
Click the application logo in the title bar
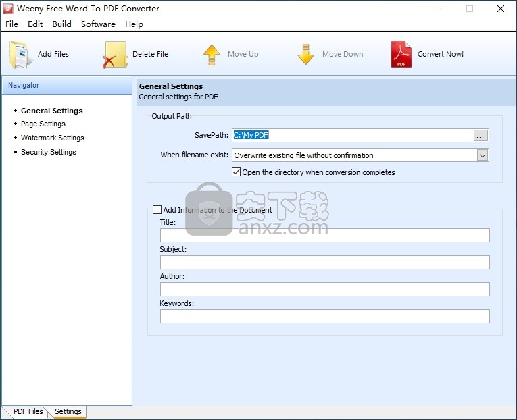coord(8,9)
